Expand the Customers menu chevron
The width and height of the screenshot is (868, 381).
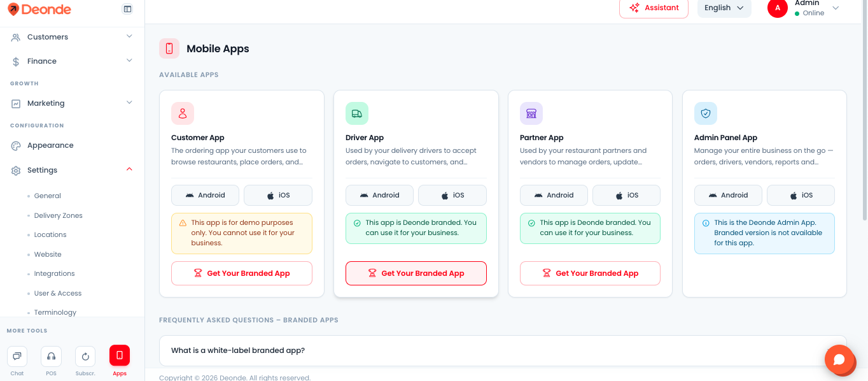coord(129,36)
